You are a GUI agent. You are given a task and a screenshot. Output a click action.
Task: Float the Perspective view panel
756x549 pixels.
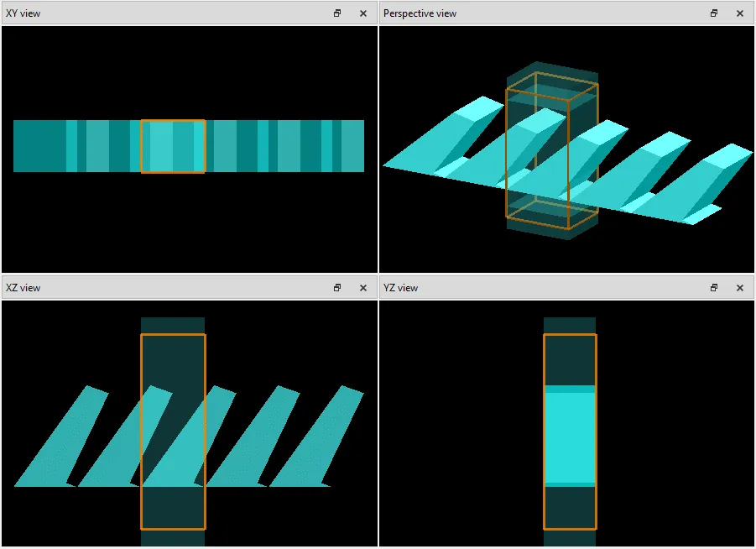pos(714,13)
